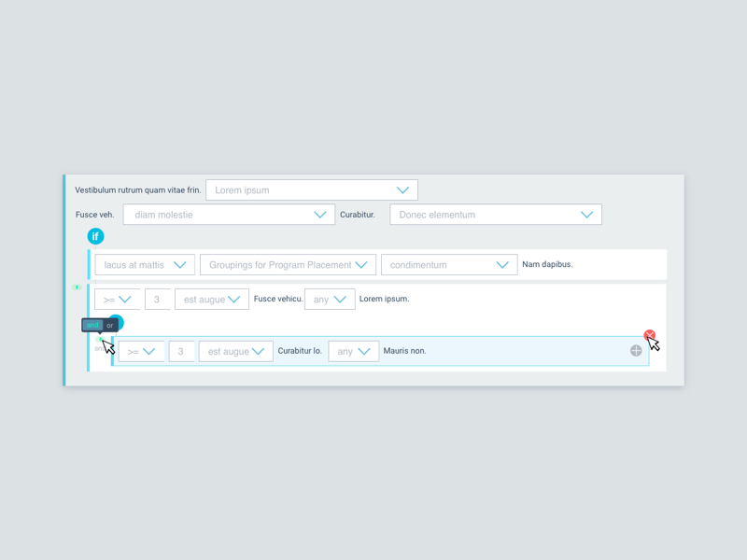The width and height of the screenshot is (747, 560).
Task: Open the "Lorem ipsum" dropdown
Action: pyautogui.click(x=311, y=189)
